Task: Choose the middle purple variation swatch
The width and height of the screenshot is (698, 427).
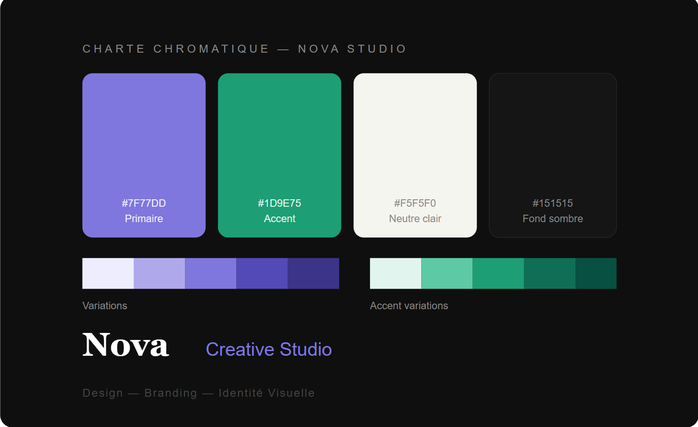Action: click(x=211, y=273)
